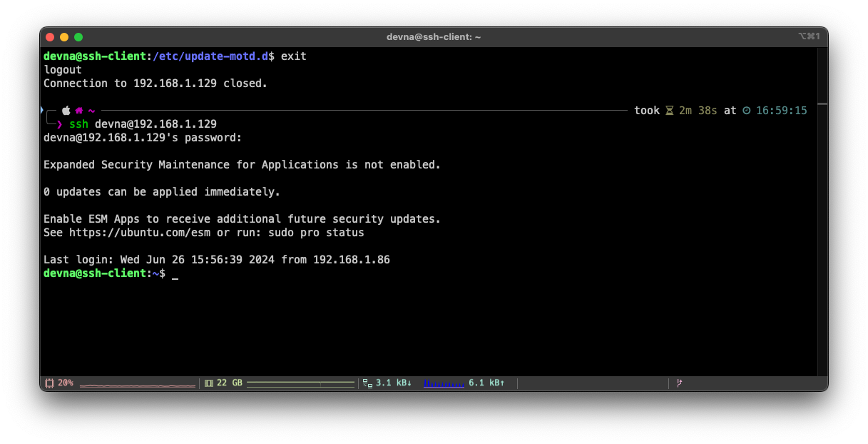
Task: Click the IP address 192.168.1.86
Action: 351,260
